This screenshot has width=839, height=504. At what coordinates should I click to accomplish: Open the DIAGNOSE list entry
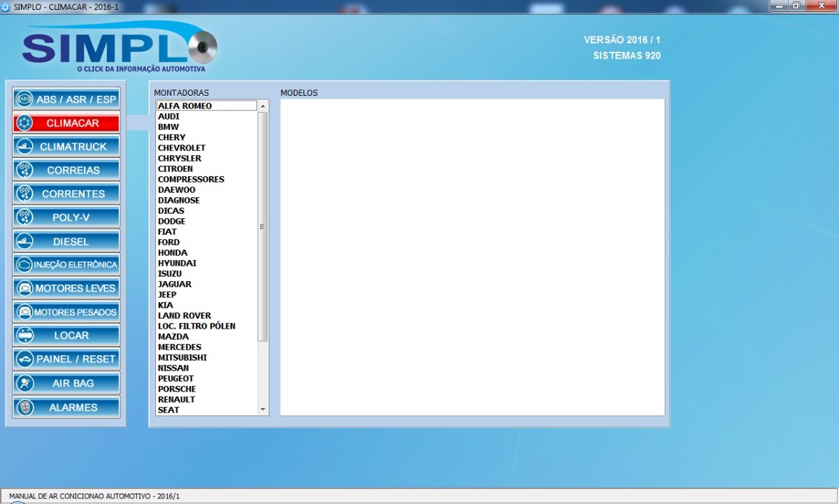pos(206,200)
